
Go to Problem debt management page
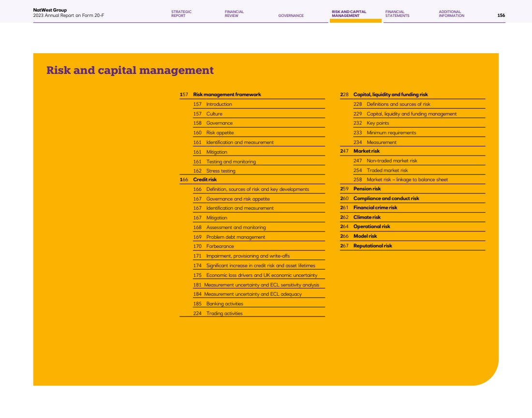[236, 237]
